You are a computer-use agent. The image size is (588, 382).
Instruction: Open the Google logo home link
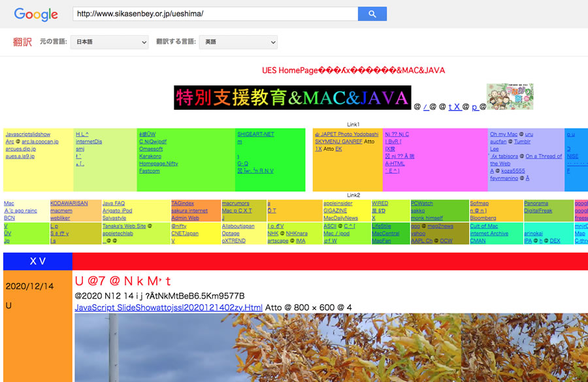tap(36, 14)
